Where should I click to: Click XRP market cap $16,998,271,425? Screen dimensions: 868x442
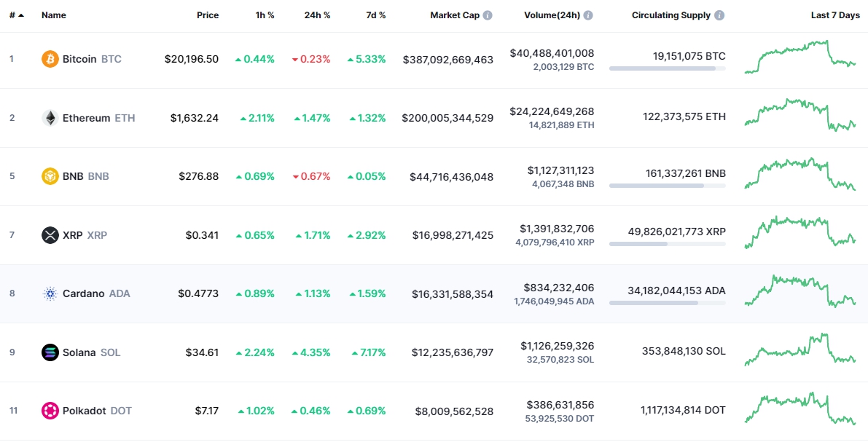pyautogui.click(x=453, y=235)
